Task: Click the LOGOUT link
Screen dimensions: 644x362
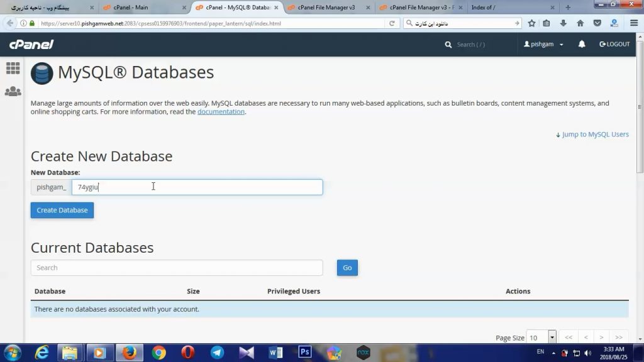Action: point(614,45)
